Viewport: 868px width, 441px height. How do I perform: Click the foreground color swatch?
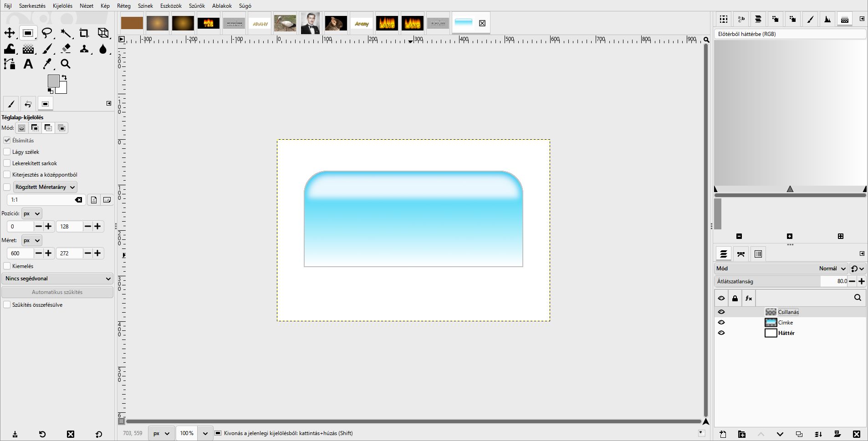53,81
